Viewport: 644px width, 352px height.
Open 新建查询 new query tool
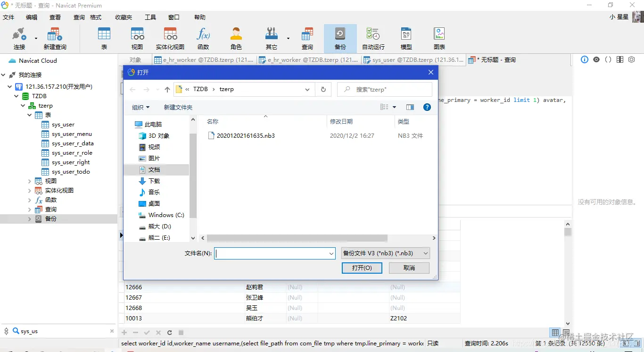point(55,39)
